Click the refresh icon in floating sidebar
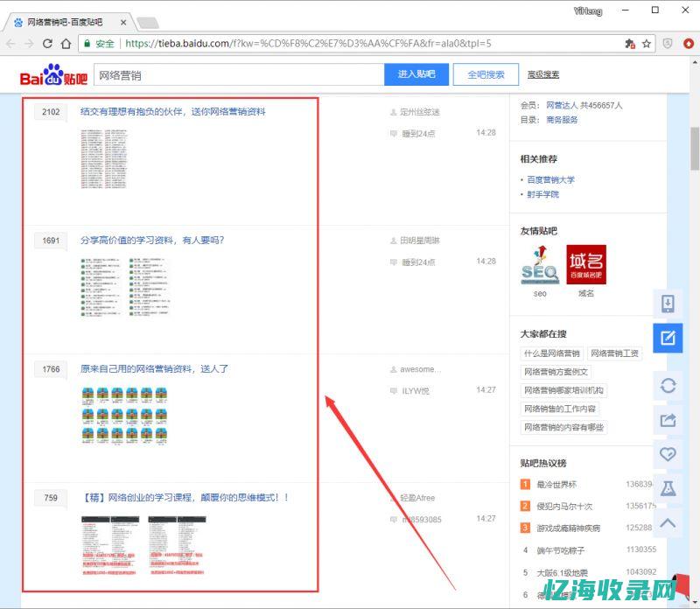The width and height of the screenshot is (700, 609). [668, 385]
